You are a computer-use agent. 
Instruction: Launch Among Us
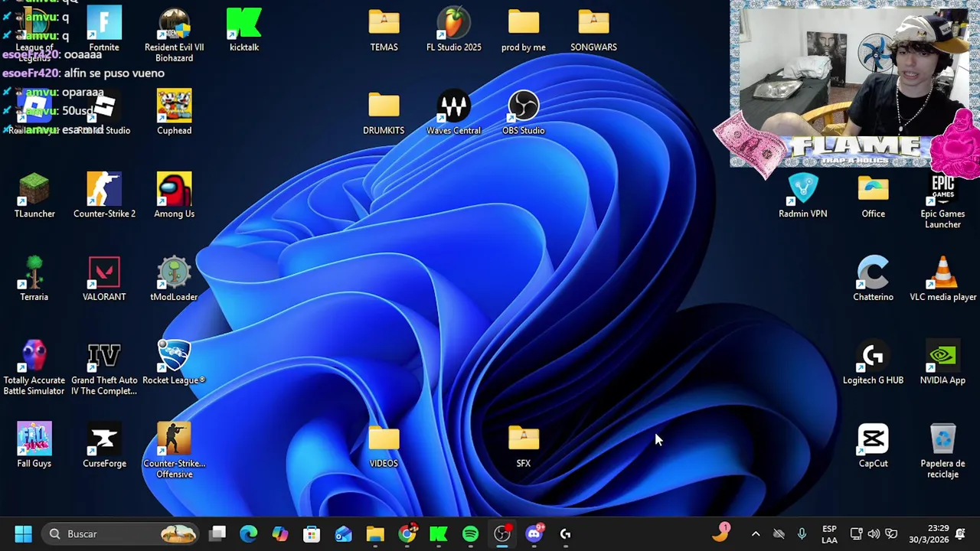174,195
